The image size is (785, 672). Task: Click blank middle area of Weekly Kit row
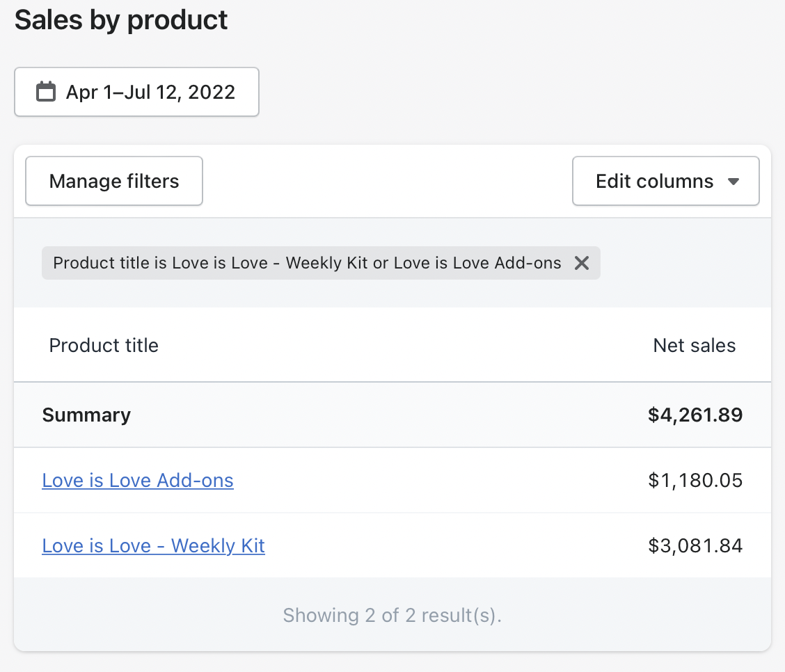(x=452, y=545)
